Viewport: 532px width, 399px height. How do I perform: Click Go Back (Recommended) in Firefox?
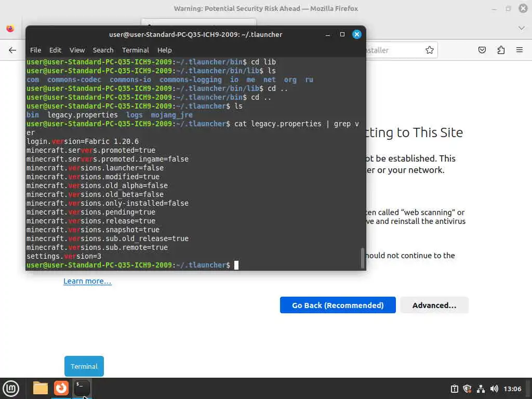pos(338,305)
